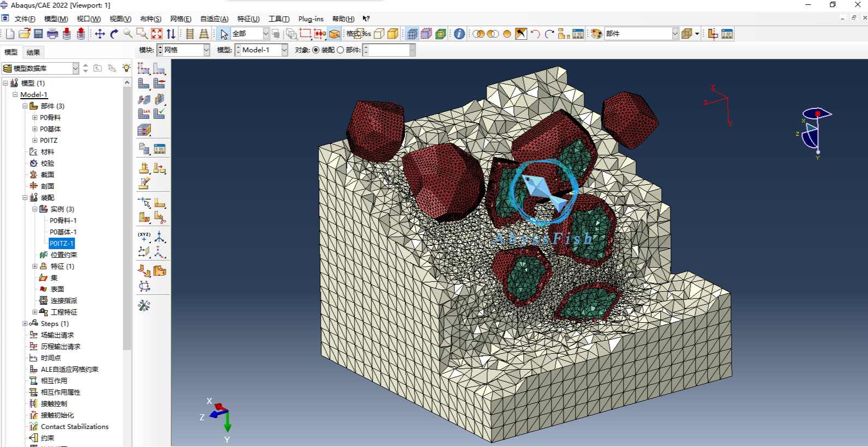Toggle the blue mesh visibility cube

click(412, 34)
